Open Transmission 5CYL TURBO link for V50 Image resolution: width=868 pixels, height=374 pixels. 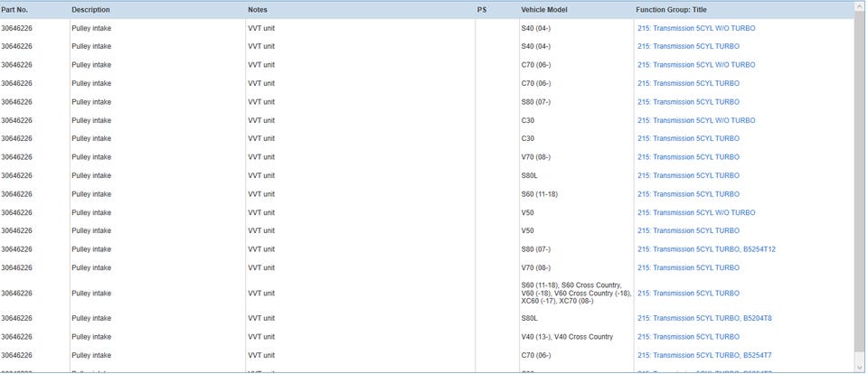tap(688, 230)
